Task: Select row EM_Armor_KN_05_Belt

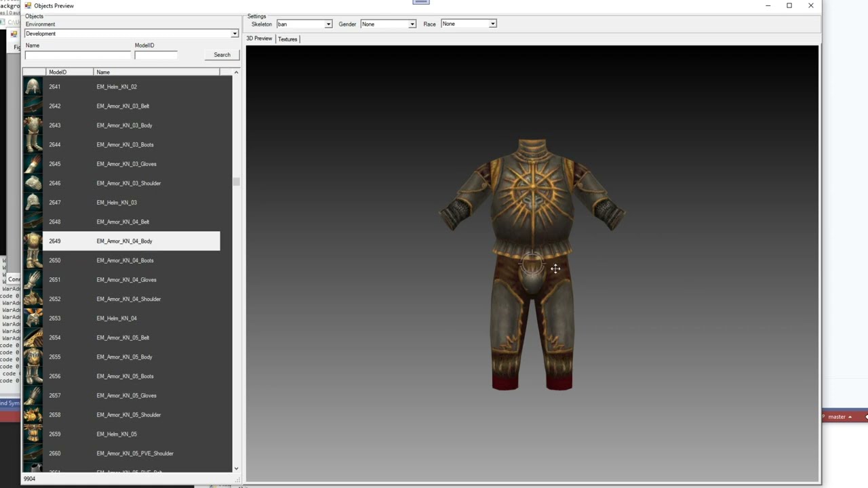Action: click(132, 338)
